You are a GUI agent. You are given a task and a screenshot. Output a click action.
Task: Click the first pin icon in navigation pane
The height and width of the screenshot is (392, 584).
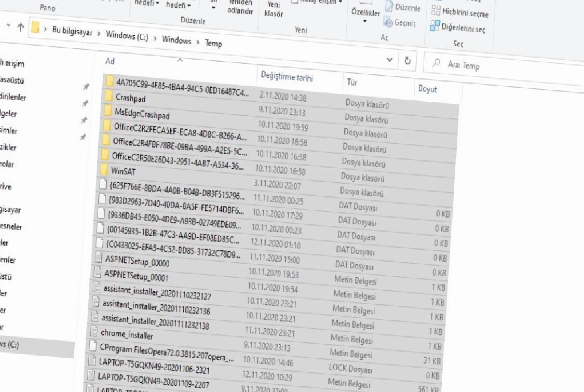tap(86, 87)
